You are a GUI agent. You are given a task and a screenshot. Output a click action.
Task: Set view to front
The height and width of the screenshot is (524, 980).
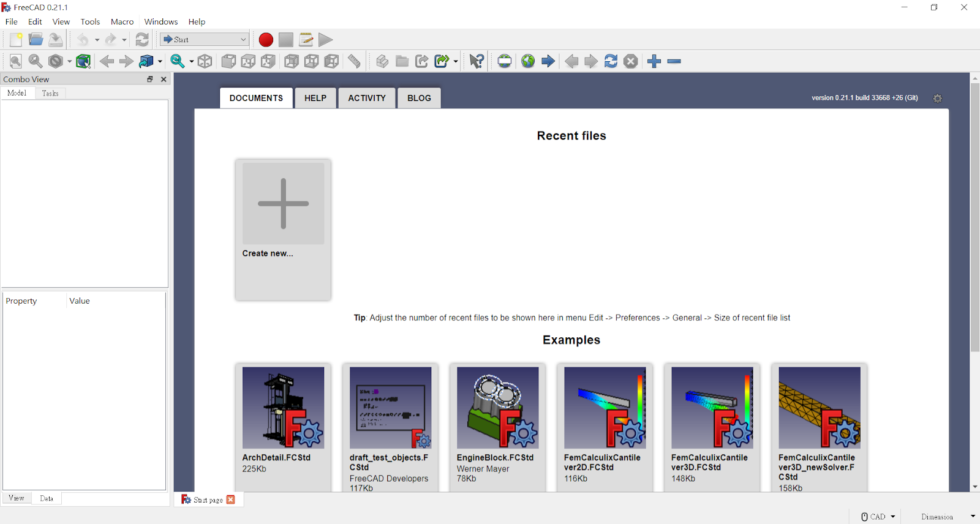[228, 61]
